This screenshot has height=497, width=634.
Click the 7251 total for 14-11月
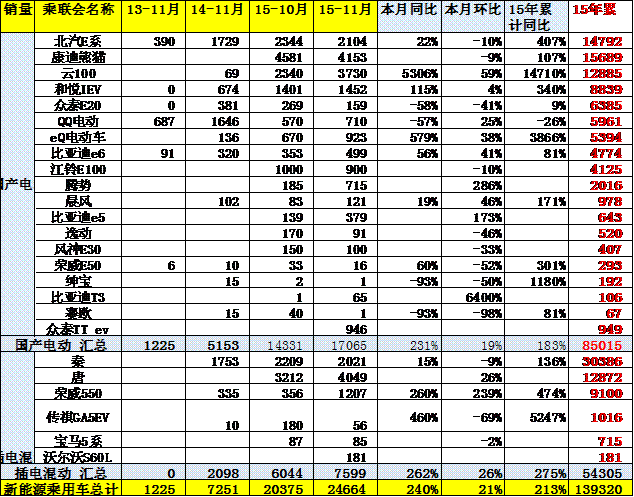[x=218, y=489]
